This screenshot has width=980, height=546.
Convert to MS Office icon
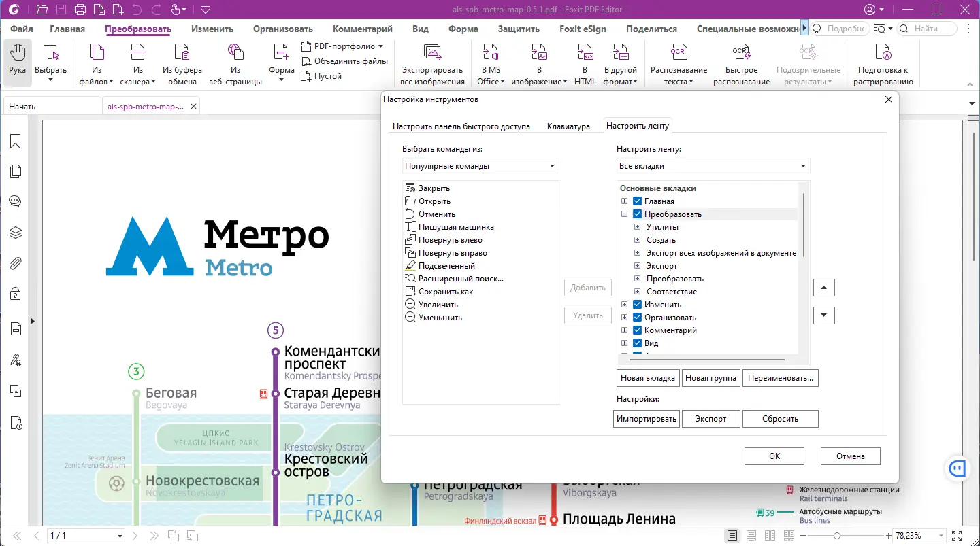(x=491, y=53)
